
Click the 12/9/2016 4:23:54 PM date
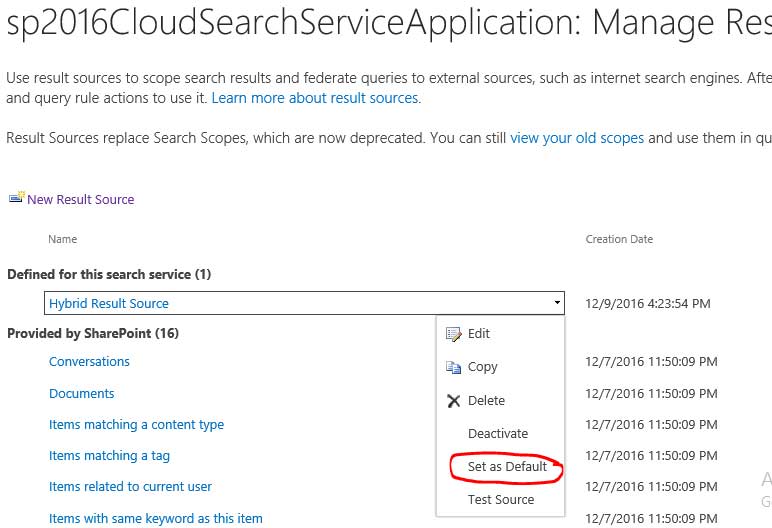647,303
